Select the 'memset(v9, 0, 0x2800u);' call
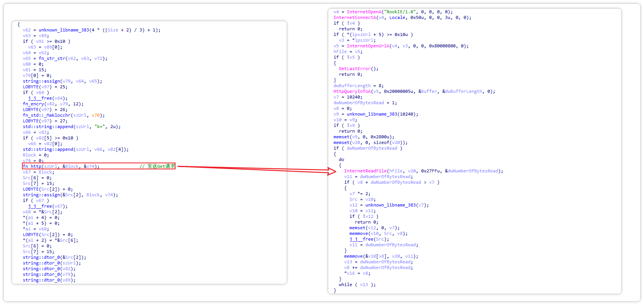The width and height of the screenshot is (644, 305). pos(364,137)
